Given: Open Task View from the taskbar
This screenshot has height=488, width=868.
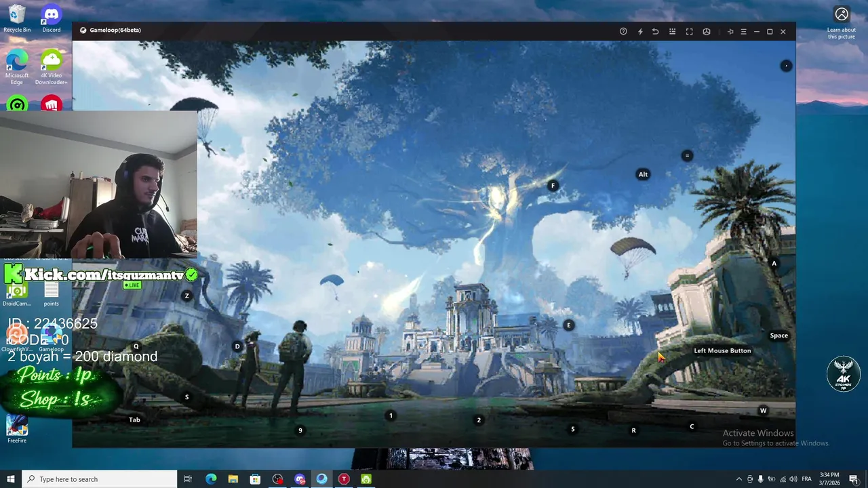Looking at the screenshot, I should pos(188,479).
